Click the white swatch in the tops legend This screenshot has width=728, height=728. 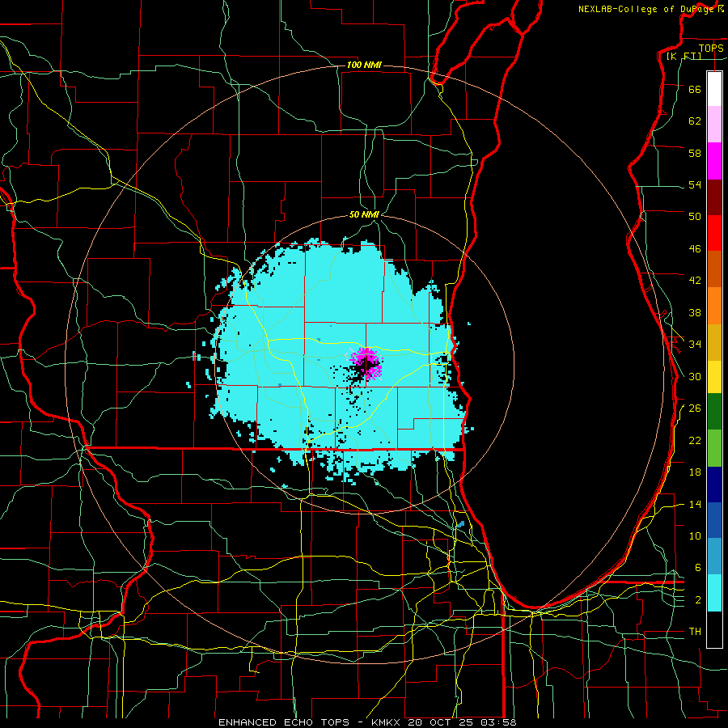pyautogui.click(x=714, y=89)
